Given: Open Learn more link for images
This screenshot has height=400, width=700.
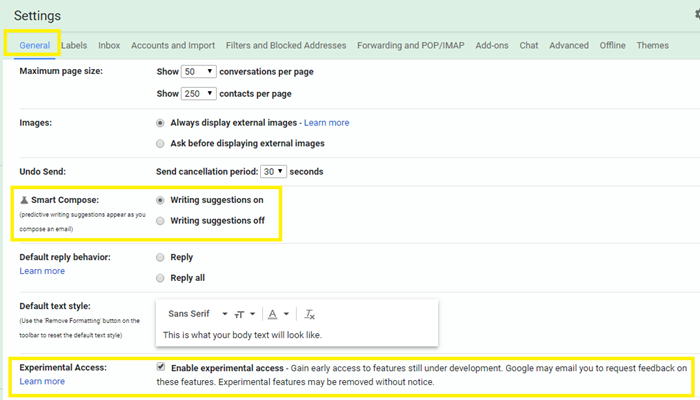Looking at the screenshot, I should [326, 122].
